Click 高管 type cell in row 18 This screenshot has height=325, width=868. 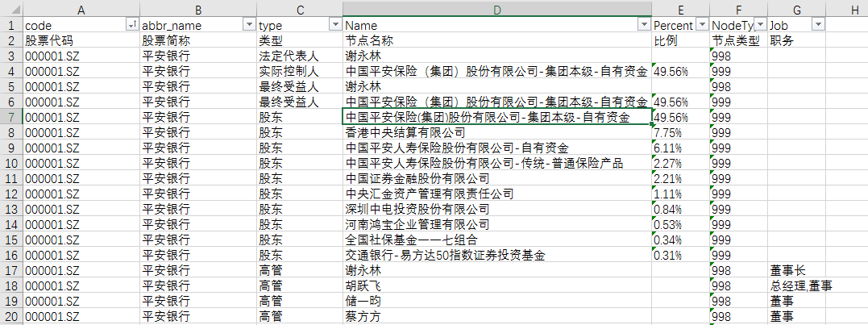[300, 286]
